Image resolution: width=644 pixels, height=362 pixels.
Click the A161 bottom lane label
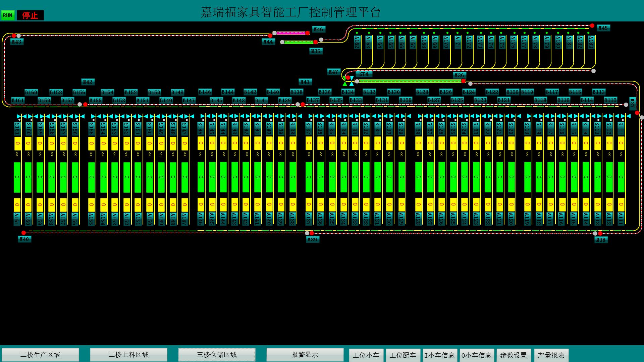coord(17,219)
